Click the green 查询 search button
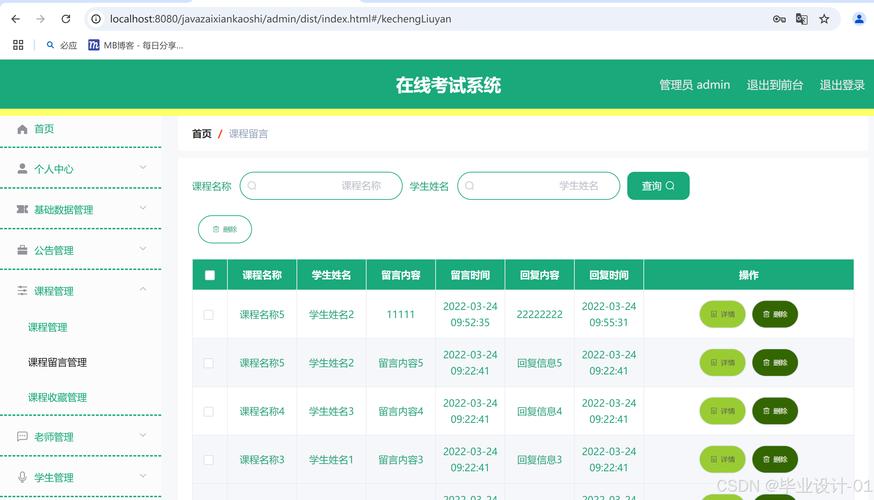This screenshot has width=874, height=500. [x=657, y=186]
